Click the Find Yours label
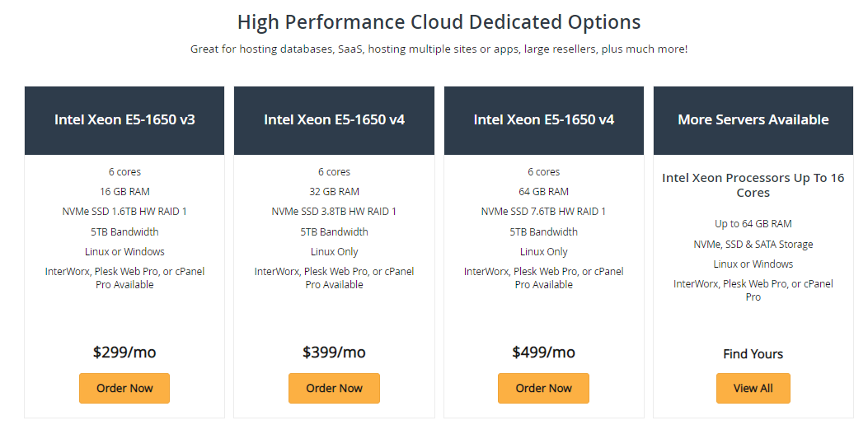The width and height of the screenshot is (868, 425). point(753,354)
